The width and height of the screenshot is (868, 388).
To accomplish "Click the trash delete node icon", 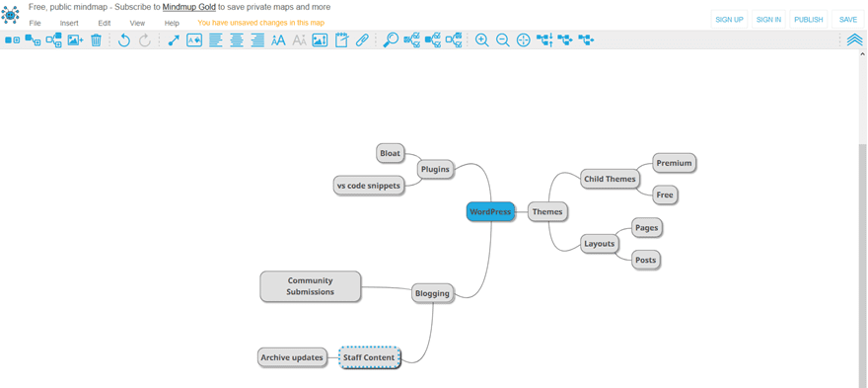I will tap(96, 39).
